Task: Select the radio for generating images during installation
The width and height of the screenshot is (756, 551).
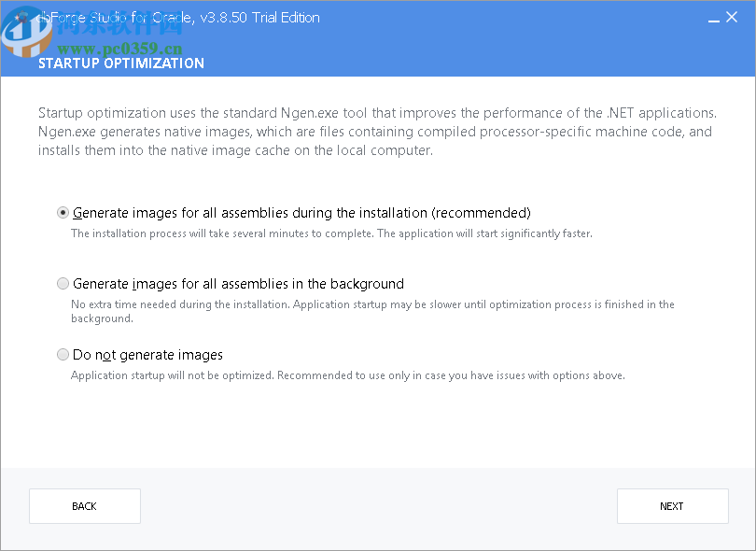Action: [63, 212]
